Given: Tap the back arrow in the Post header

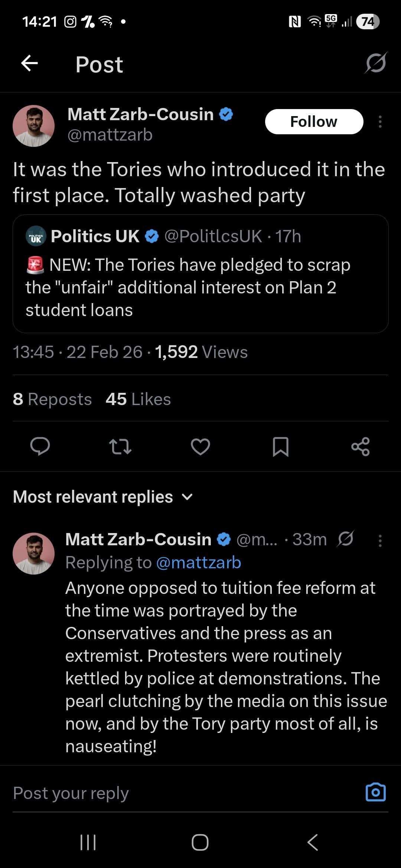Looking at the screenshot, I should (x=30, y=63).
